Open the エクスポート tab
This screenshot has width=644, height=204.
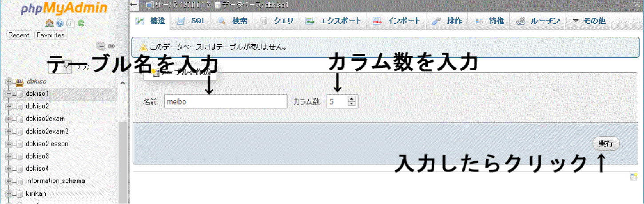[334, 21]
